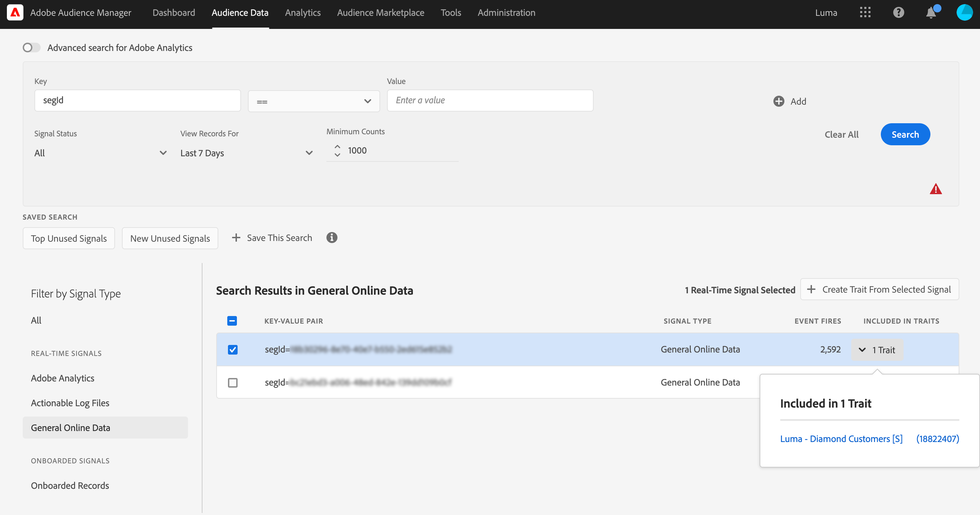
Task: Click the blue Search button
Action: [905, 134]
